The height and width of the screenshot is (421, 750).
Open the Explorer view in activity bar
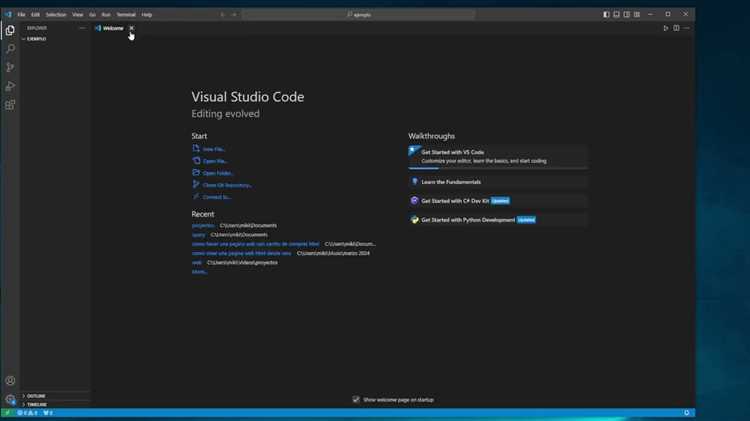pos(10,30)
